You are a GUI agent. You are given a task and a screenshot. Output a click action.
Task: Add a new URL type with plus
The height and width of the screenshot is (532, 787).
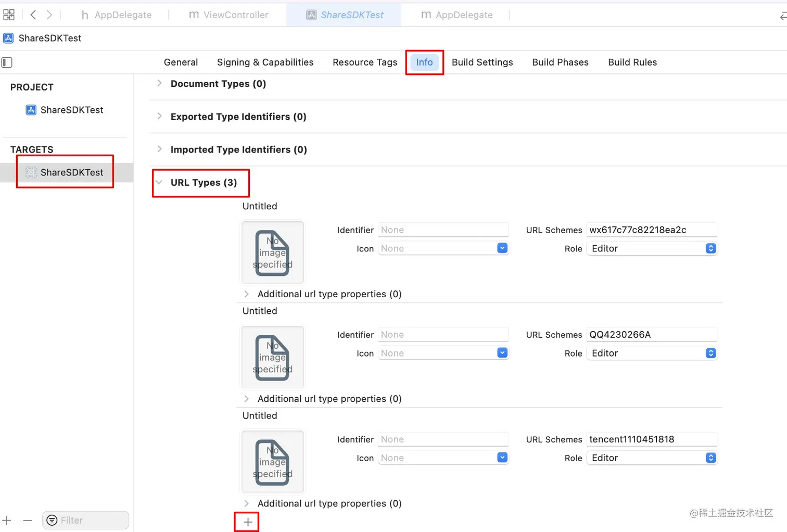point(248,522)
